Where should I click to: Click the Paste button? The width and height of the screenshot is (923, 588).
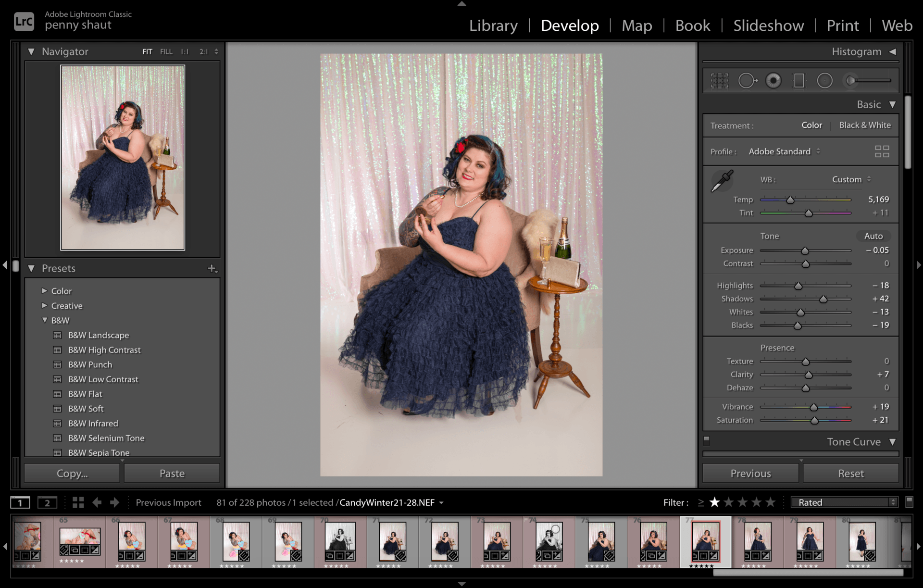(172, 474)
